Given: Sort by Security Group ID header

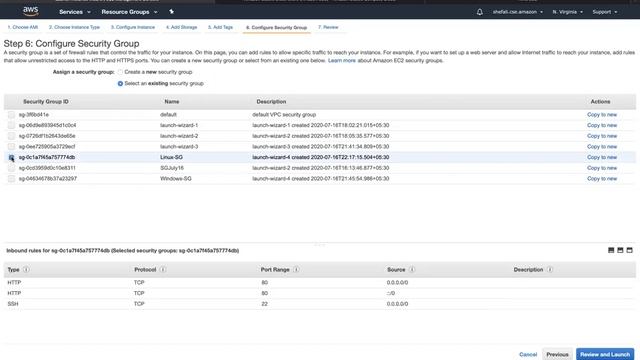Looking at the screenshot, I should tap(46, 102).
